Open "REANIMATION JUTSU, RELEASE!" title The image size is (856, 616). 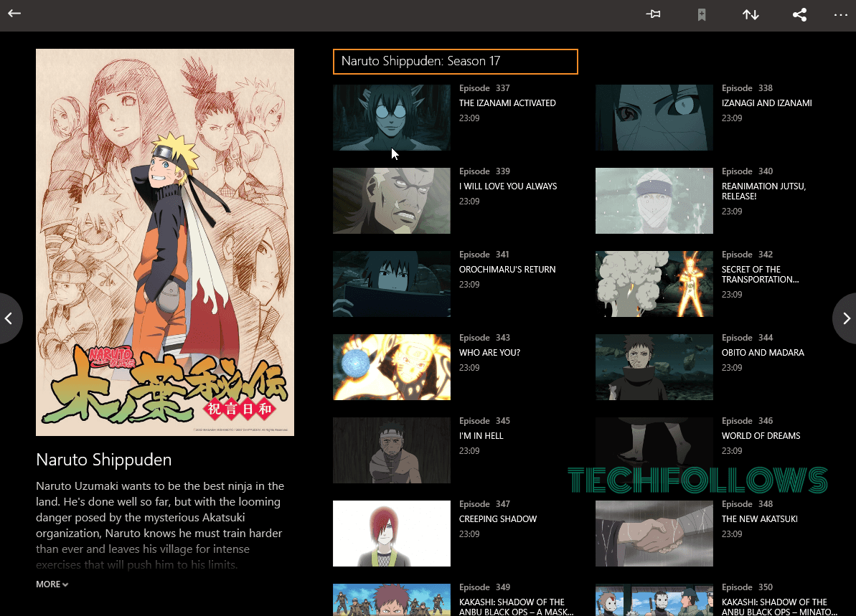pos(763,191)
